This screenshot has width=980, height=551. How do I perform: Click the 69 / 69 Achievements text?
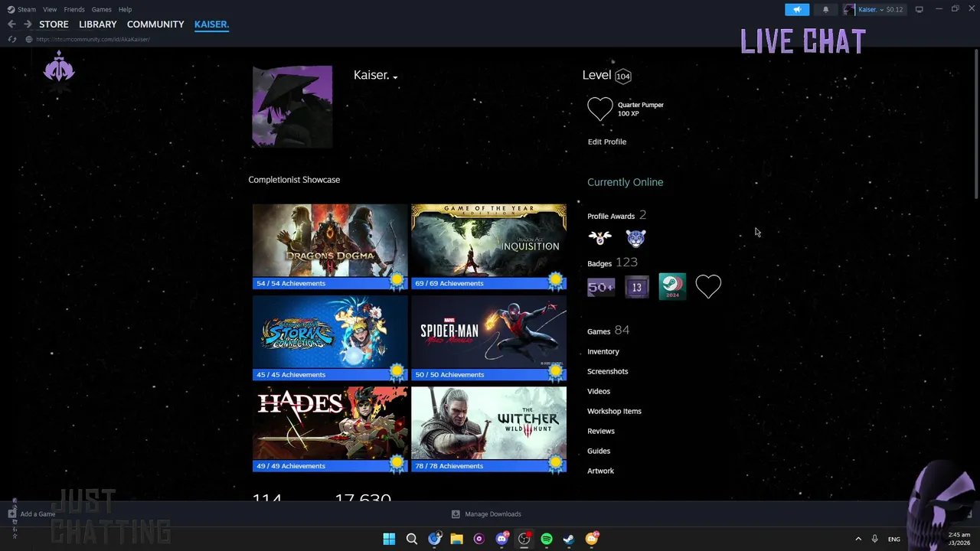point(449,283)
